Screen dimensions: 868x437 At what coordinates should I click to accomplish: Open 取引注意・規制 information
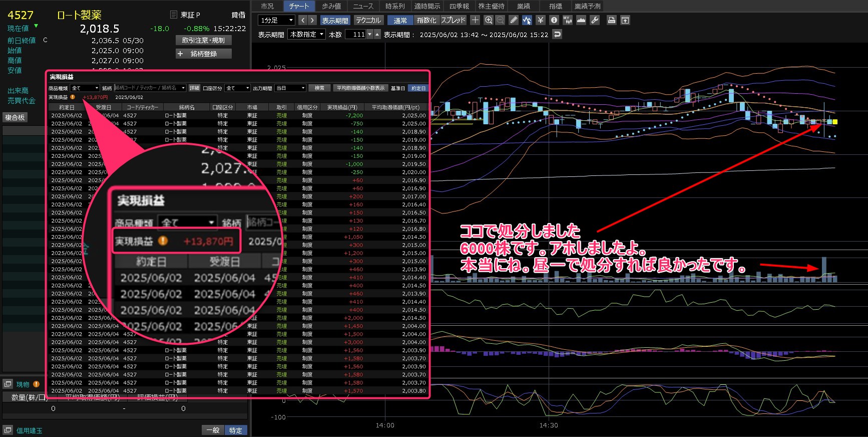(203, 40)
